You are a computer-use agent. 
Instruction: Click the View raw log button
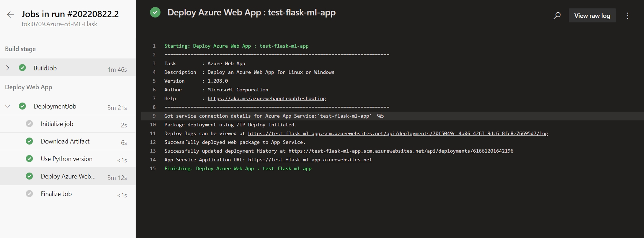[x=592, y=16]
